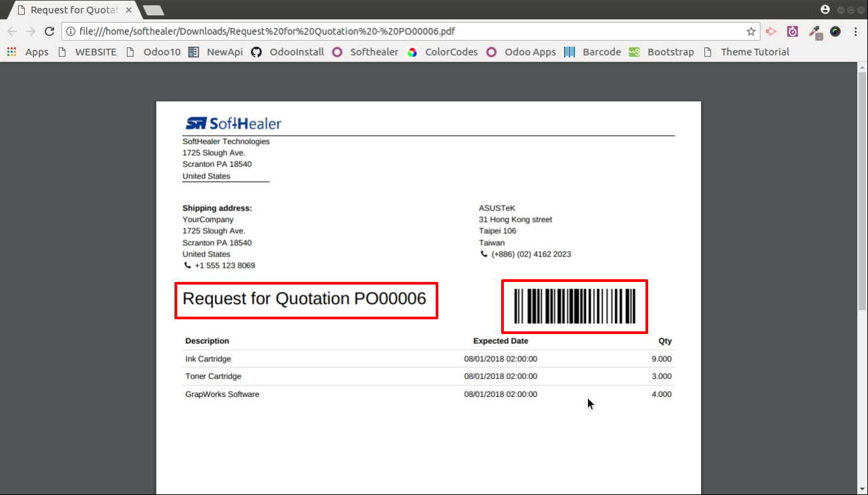Click the Taipei 106 address line
This screenshot has width=868, height=495.
(497, 230)
